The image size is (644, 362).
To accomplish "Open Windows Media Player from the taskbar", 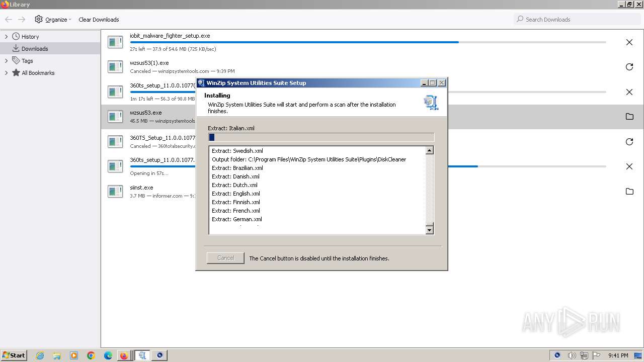I will (x=74, y=355).
